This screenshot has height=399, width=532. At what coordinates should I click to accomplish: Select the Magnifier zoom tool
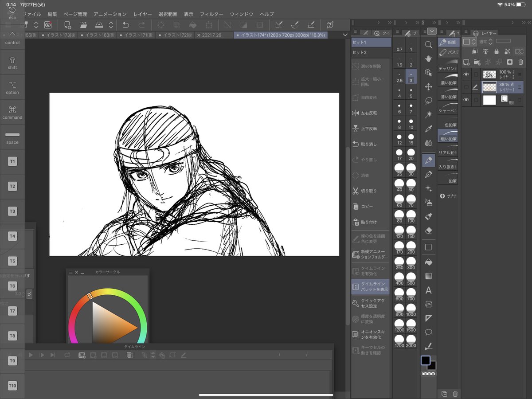[x=428, y=44]
